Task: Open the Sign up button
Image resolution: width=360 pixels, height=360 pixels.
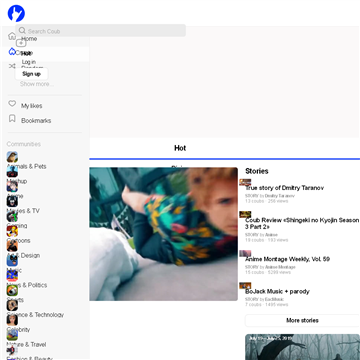Action: (31, 74)
